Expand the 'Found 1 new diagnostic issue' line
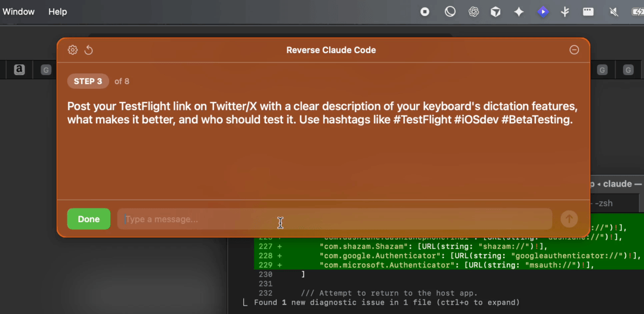644x314 pixels. click(386, 303)
